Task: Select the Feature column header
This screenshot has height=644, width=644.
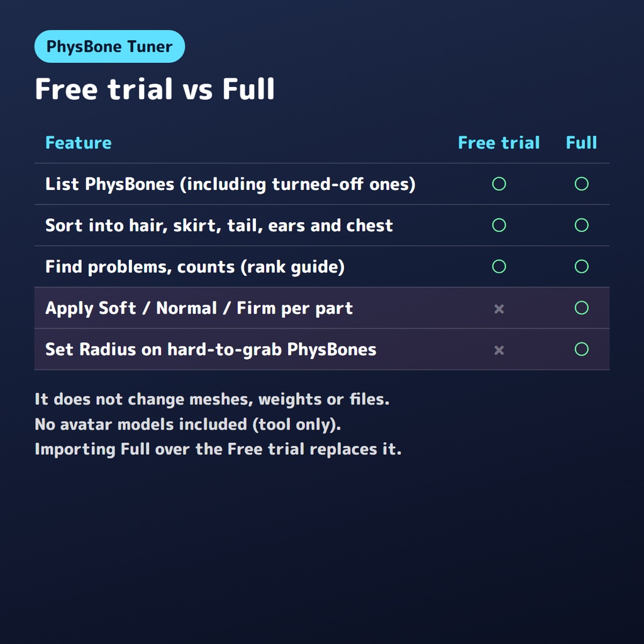Action: pyautogui.click(x=79, y=143)
